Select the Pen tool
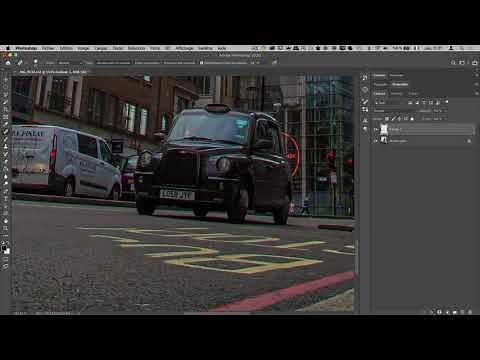The width and height of the screenshot is (480, 360). tap(6, 191)
